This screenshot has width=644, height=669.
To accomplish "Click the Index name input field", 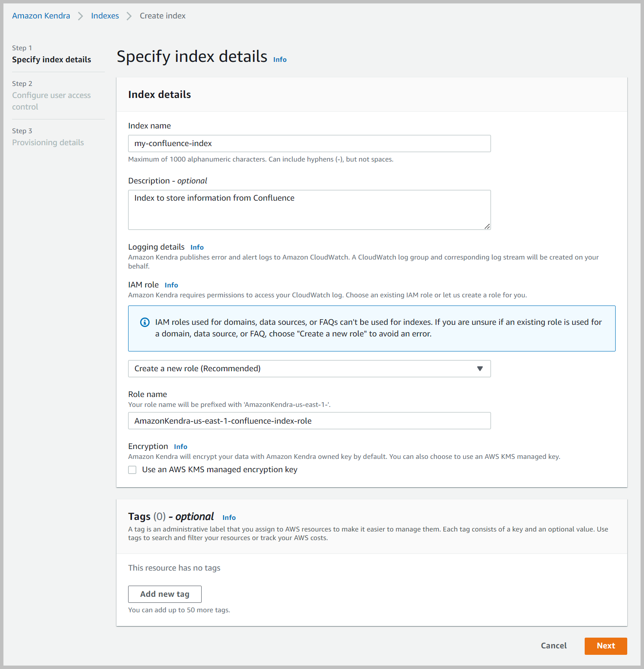I will [x=309, y=143].
